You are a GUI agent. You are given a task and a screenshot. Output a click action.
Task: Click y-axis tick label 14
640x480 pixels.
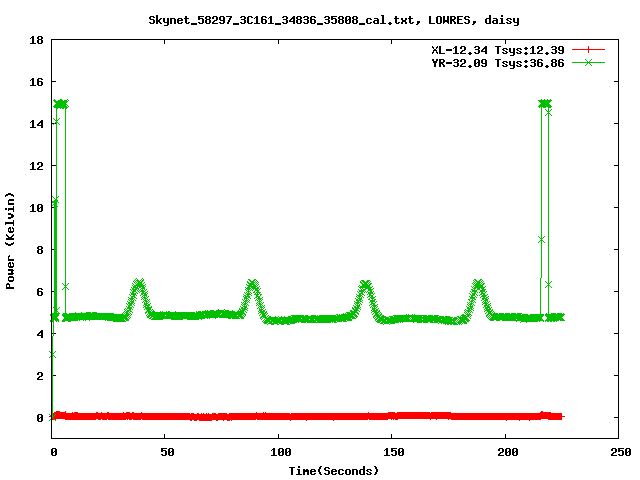coord(36,124)
